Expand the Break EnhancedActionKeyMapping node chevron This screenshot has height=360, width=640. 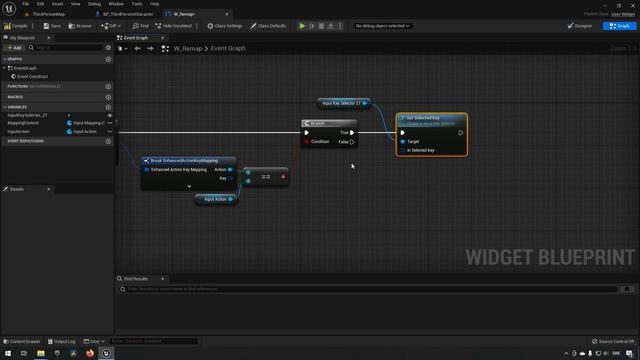tap(189, 187)
